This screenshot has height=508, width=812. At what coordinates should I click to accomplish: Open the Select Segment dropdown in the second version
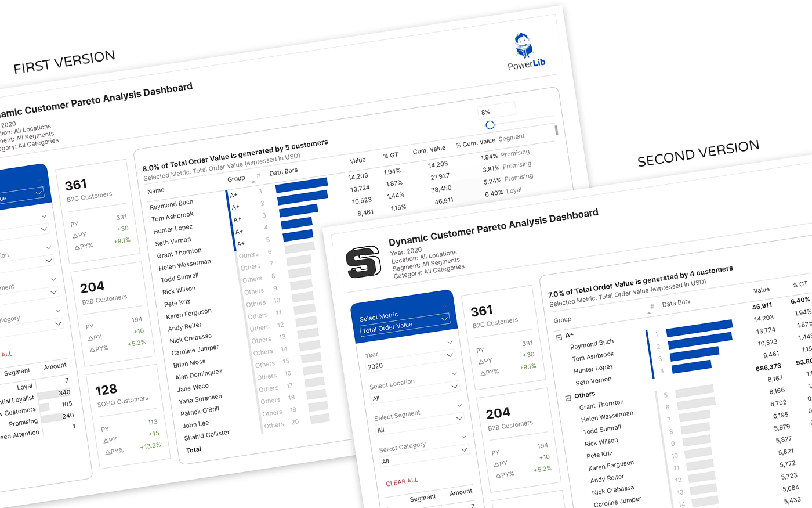(x=419, y=423)
